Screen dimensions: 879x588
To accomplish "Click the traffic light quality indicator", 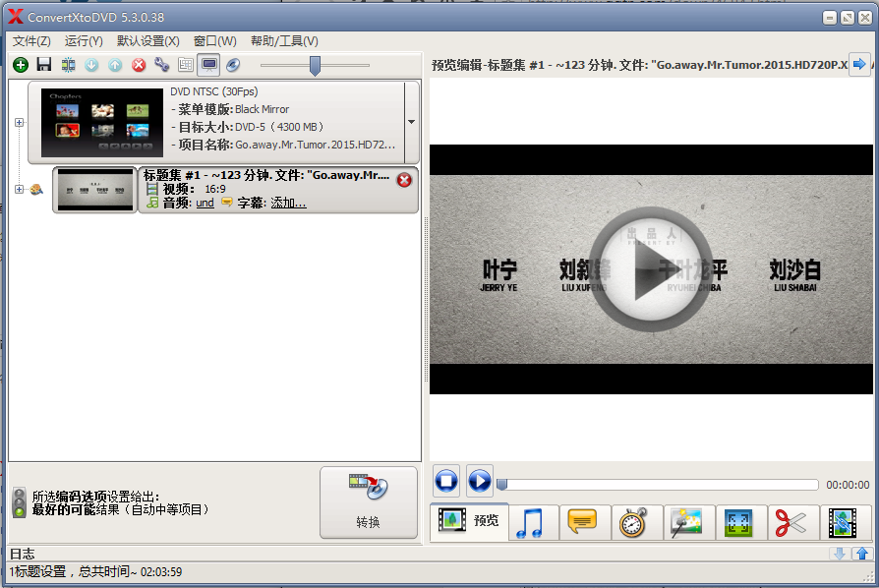I will 19,502.
